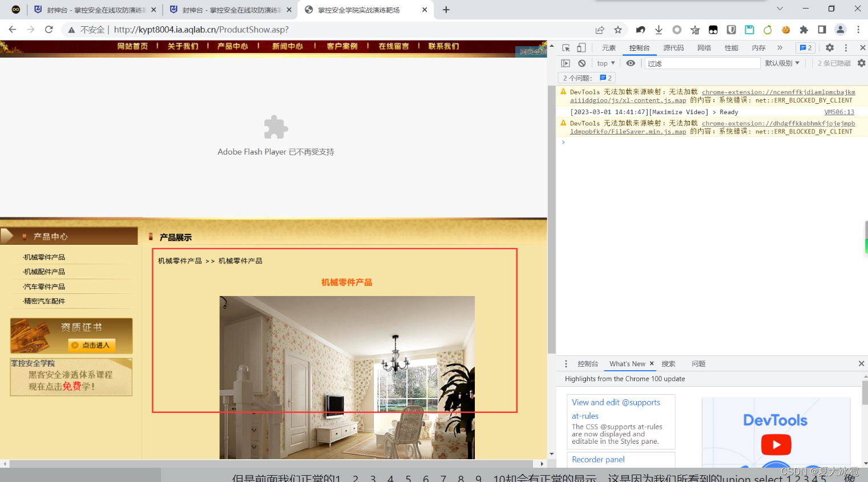Open the user profile avatar
Screen dimensions: 868x482
point(840,30)
